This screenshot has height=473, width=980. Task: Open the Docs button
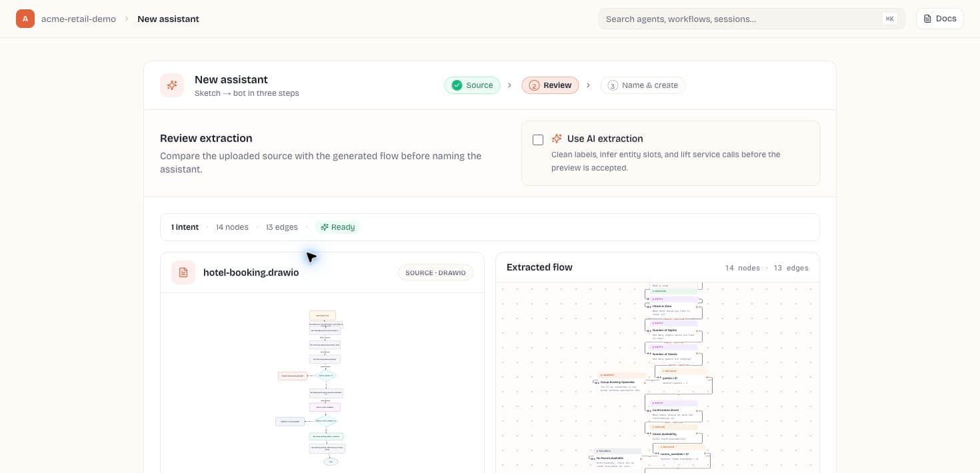940,19
